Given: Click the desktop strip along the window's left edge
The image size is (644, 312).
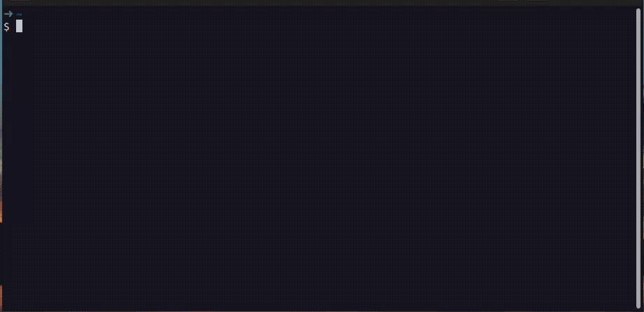Looking at the screenshot, I should click(x=1, y=165).
